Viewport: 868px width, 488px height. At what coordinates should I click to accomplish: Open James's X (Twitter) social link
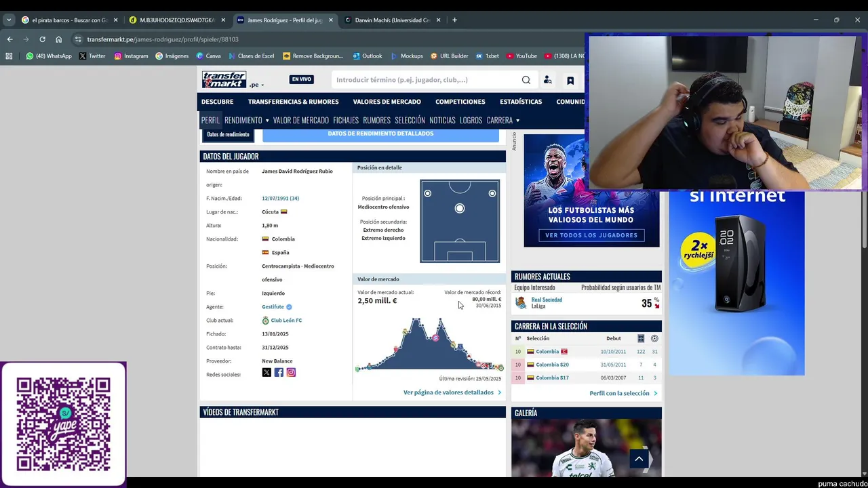[267, 372]
